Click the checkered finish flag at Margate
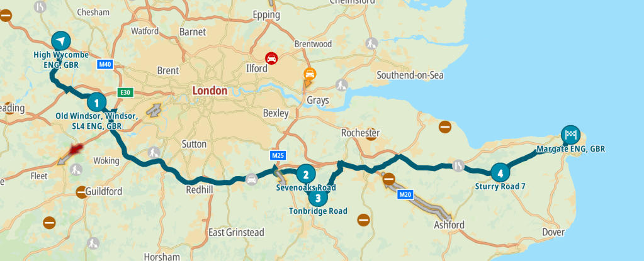The width and height of the screenshot is (644, 261). click(x=570, y=135)
